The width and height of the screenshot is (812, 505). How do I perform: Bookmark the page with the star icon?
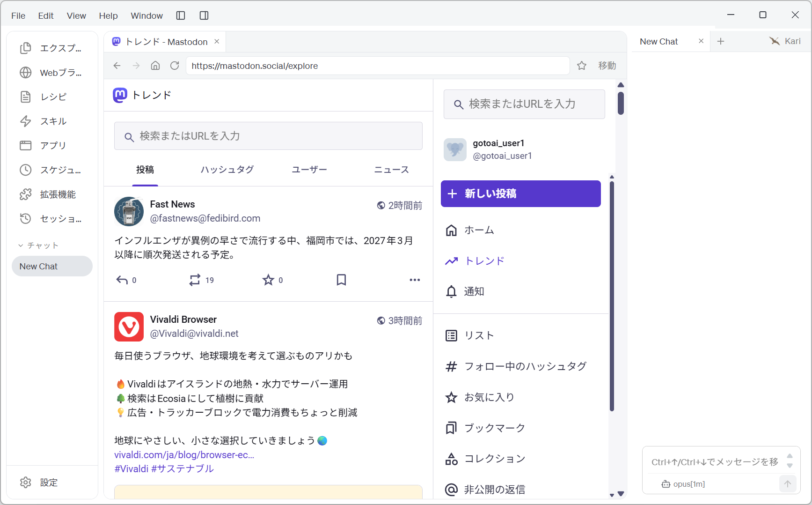(582, 66)
